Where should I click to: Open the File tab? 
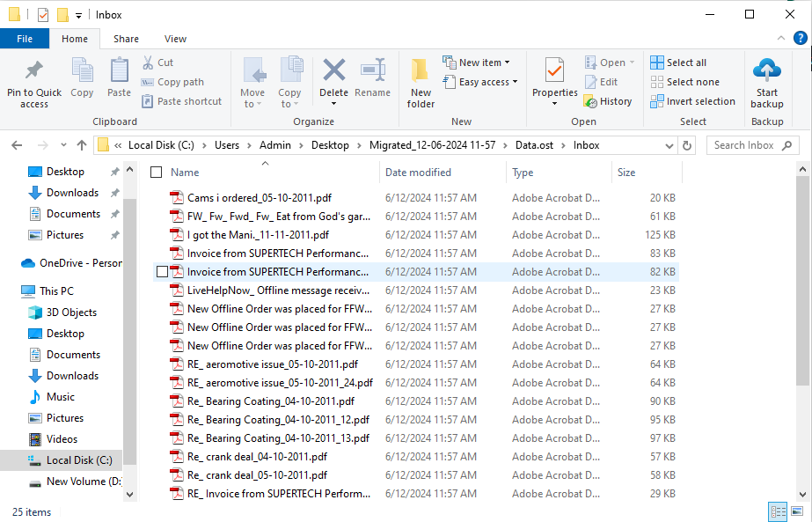[25, 39]
